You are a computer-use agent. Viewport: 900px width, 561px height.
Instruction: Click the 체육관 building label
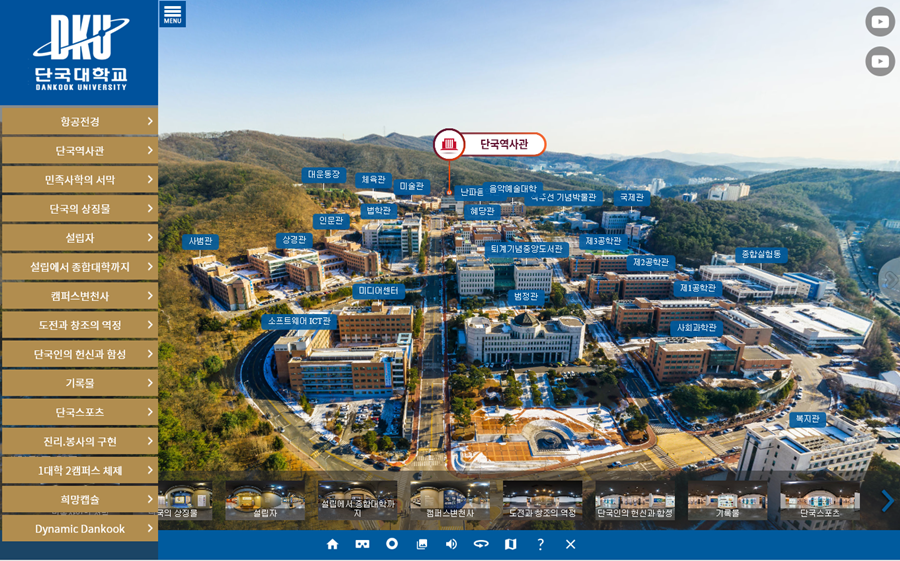[373, 180]
